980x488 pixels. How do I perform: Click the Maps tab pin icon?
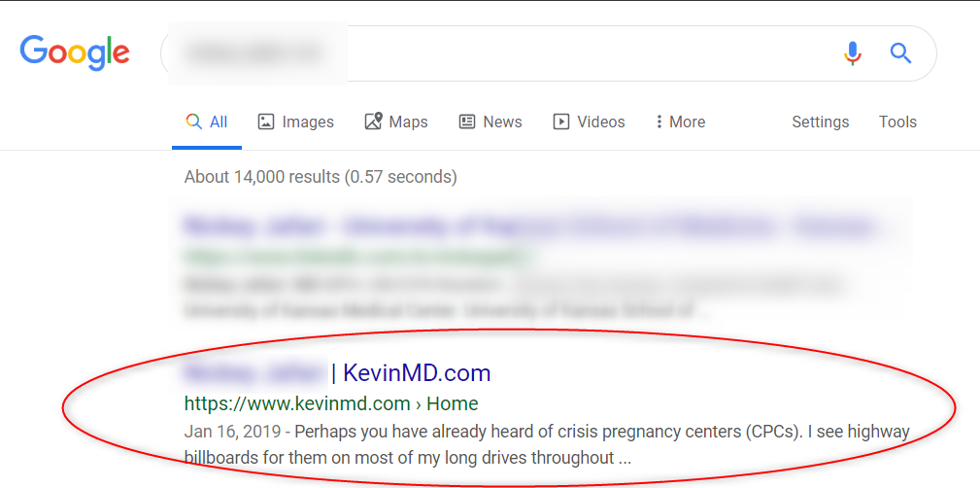(373, 122)
